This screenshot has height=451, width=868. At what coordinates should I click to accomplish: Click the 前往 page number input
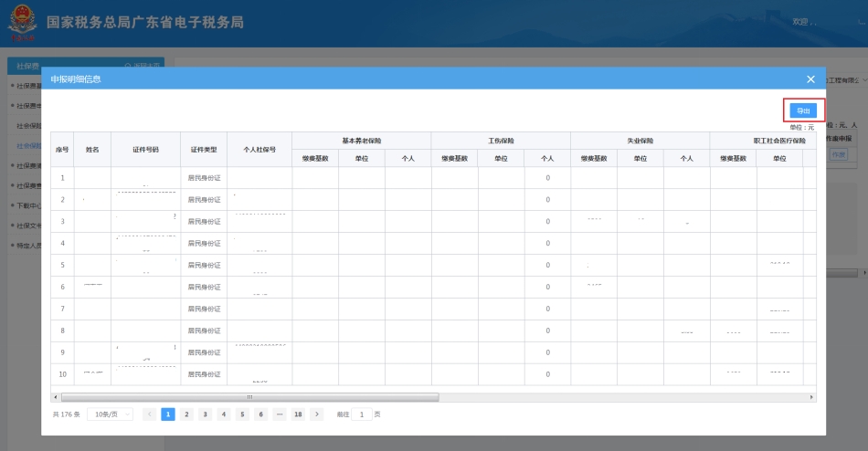pyautogui.click(x=361, y=414)
